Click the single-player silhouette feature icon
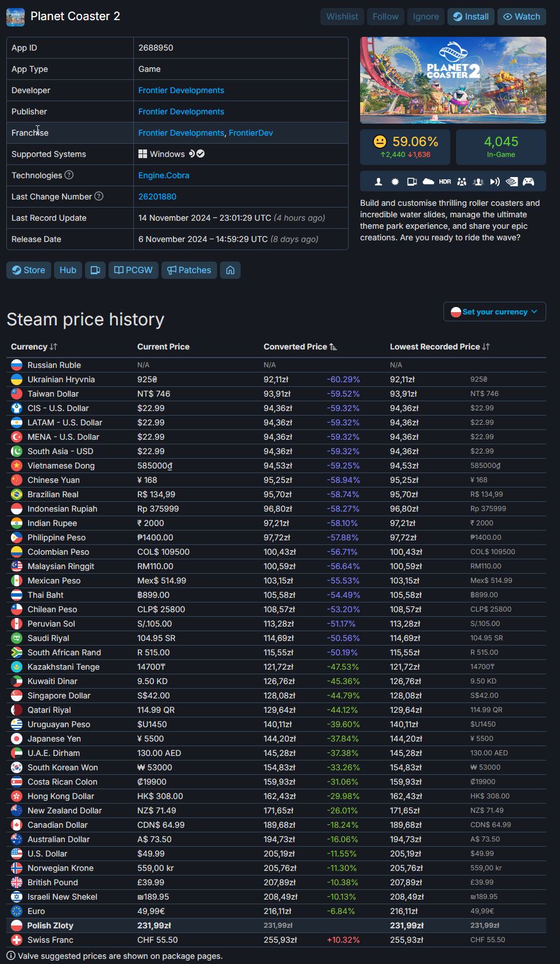The height and width of the screenshot is (964, 560). pyautogui.click(x=379, y=182)
